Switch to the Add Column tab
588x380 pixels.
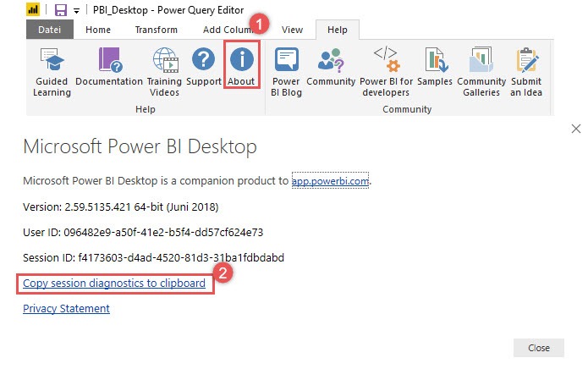(228, 30)
